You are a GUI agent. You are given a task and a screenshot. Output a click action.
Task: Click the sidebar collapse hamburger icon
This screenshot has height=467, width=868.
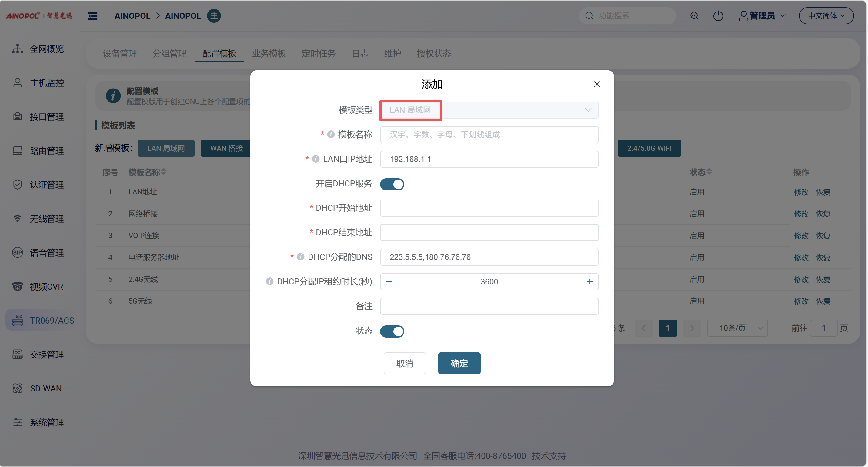(93, 16)
